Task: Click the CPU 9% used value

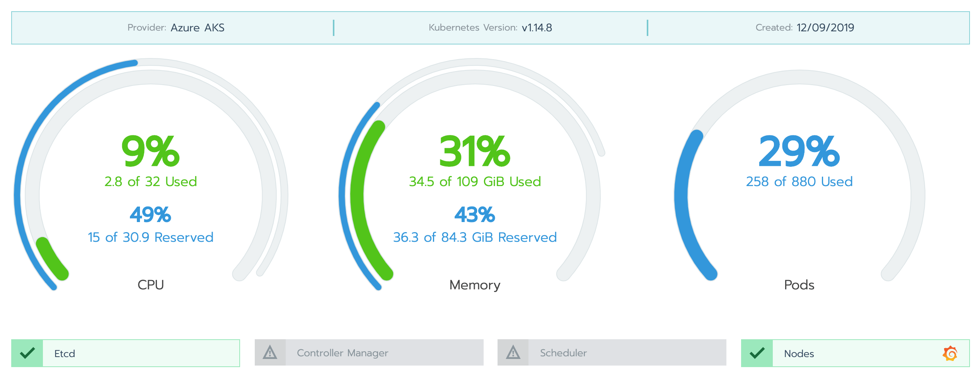Action: [150, 152]
